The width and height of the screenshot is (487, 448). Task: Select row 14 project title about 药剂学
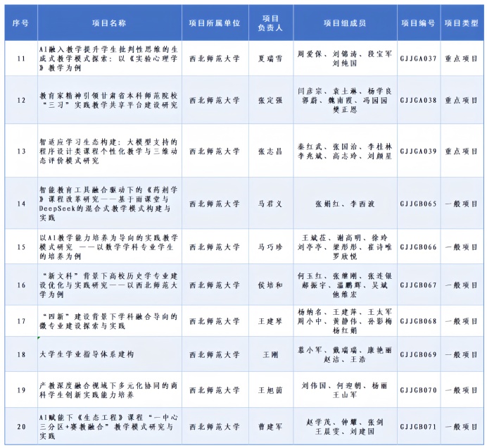pos(108,204)
